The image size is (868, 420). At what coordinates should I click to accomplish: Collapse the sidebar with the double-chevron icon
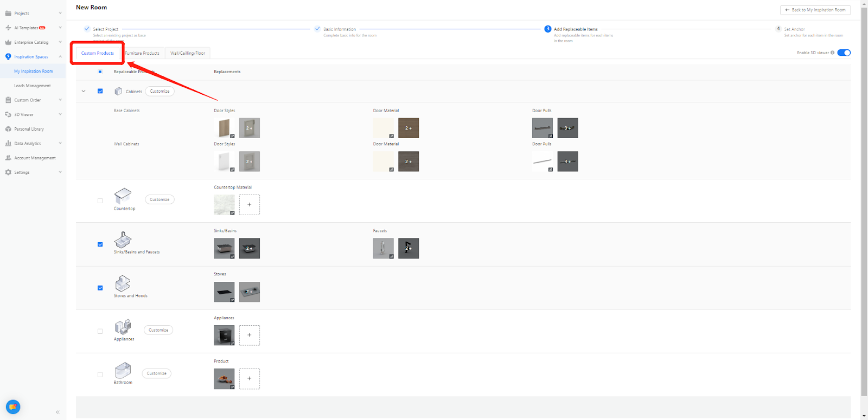click(x=58, y=412)
